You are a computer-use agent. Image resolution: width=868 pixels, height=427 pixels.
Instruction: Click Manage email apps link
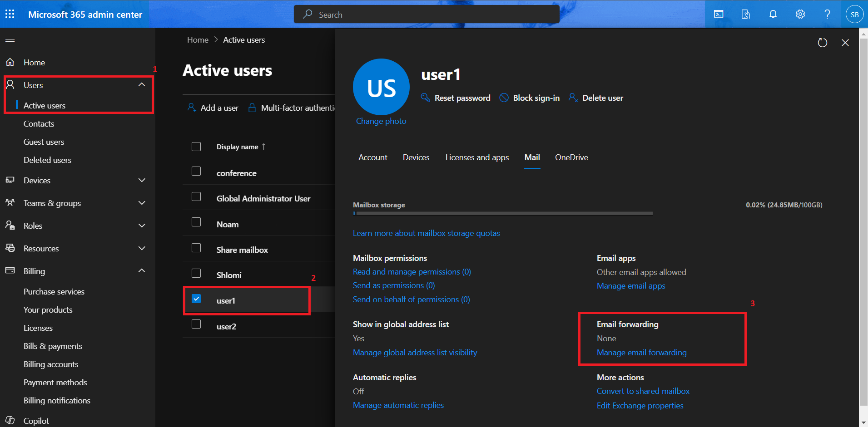(631, 286)
